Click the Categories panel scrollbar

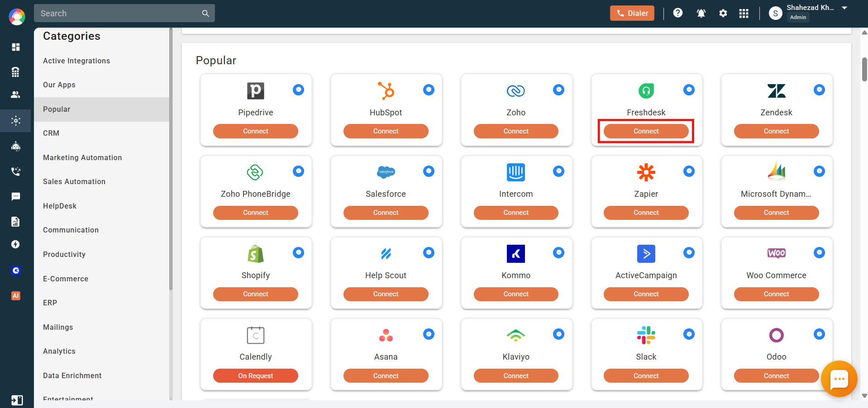(x=171, y=158)
